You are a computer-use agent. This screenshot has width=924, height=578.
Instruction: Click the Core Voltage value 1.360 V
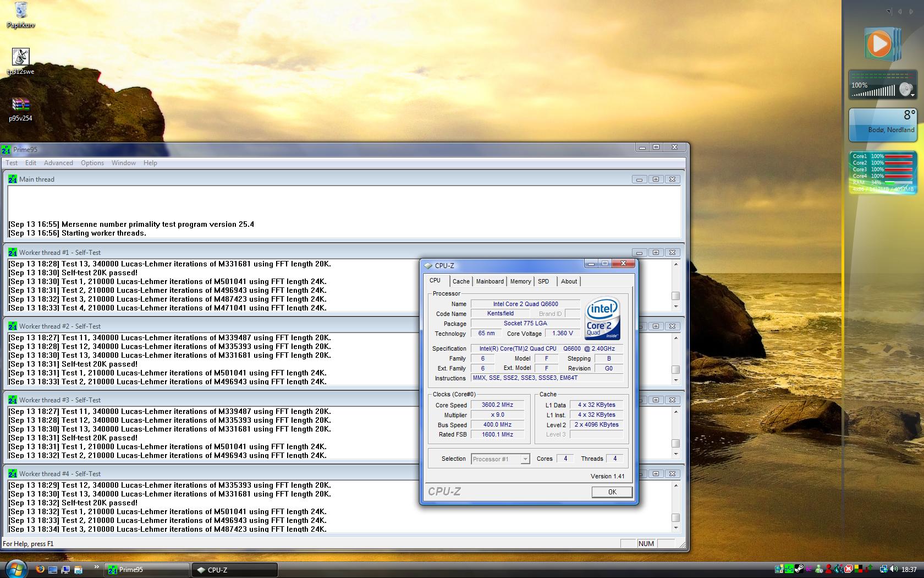[x=562, y=334]
